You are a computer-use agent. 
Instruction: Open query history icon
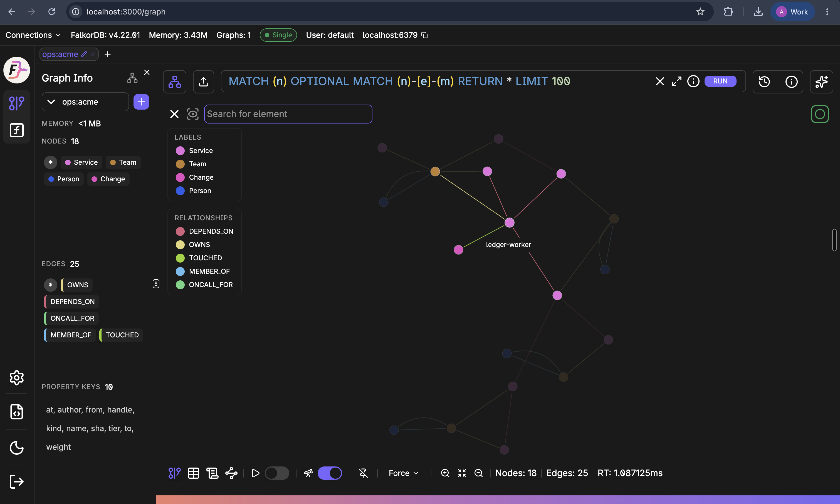(x=764, y=81)
